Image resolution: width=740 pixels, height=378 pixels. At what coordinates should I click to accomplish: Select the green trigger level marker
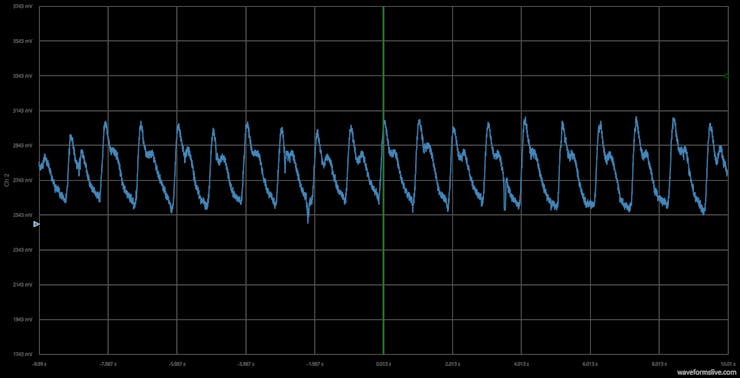click(x=726, y=76)
